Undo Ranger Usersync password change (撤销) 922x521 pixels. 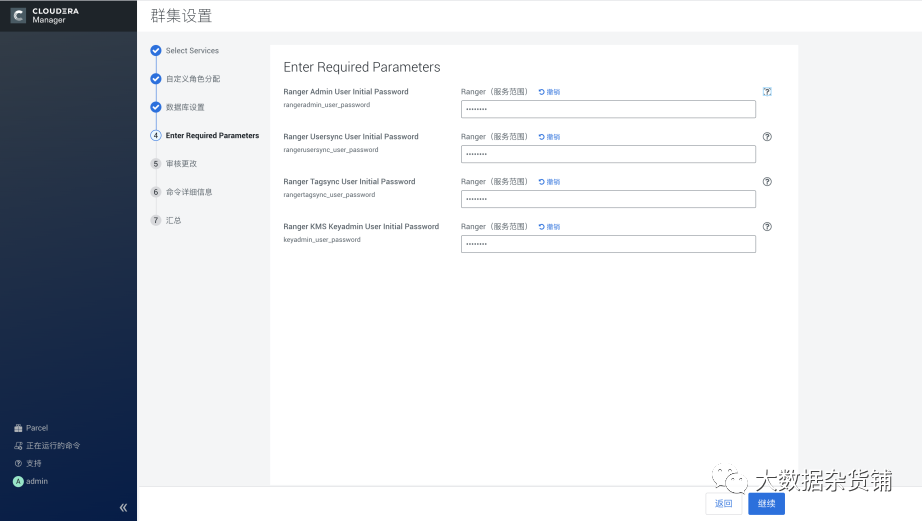pos(549,137)
